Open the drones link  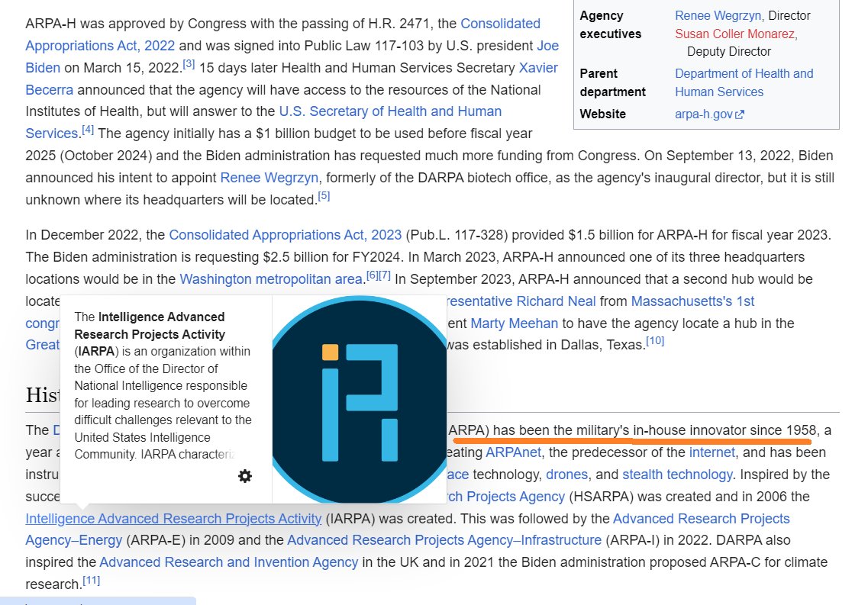tap(567, 475)
